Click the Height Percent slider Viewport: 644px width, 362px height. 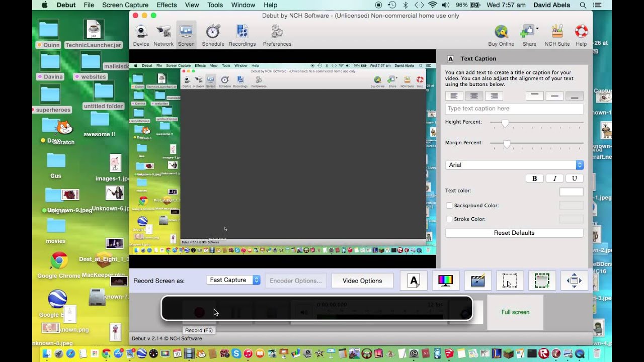click(536, 123)
